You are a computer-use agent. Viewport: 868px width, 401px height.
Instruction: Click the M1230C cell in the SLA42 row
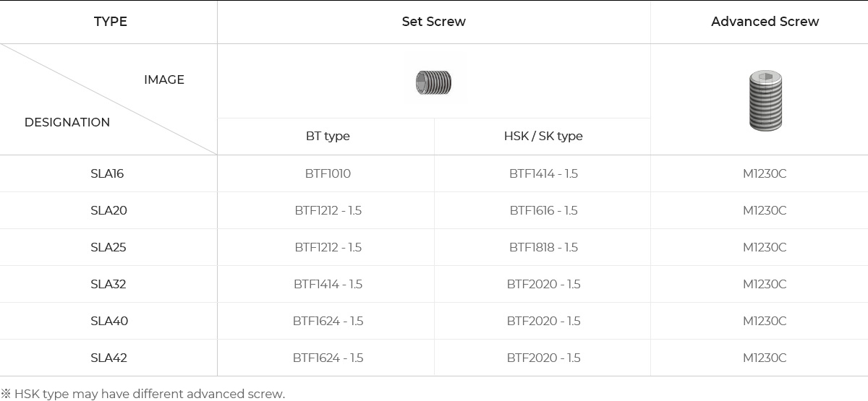(x=765, y=358)
